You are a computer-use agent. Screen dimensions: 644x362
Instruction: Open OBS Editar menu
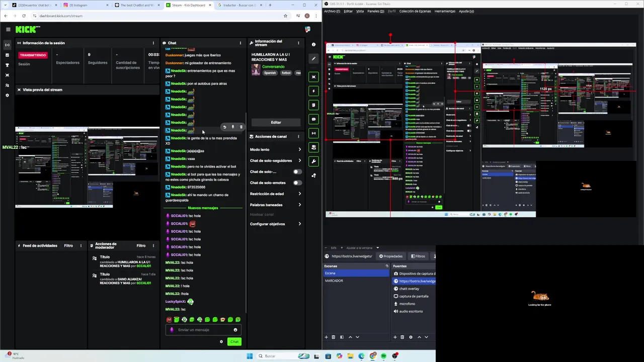pyautogui.click(x=348, y=11)
